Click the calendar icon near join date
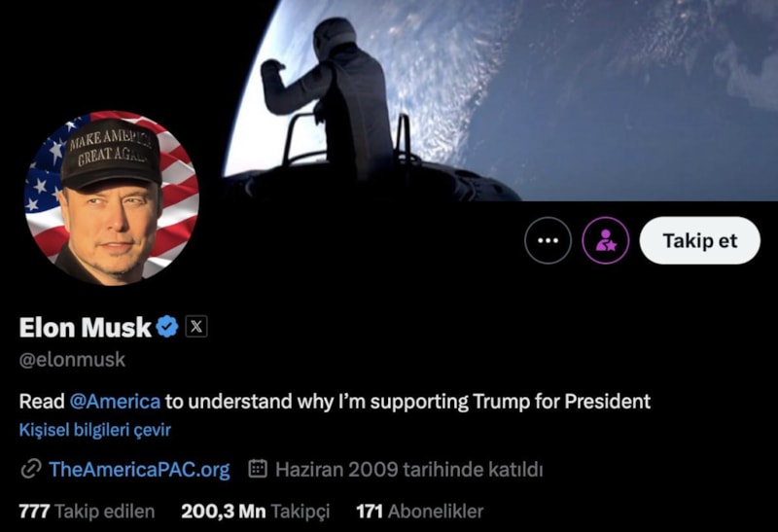The image size is (778, 532). point(258,469)
